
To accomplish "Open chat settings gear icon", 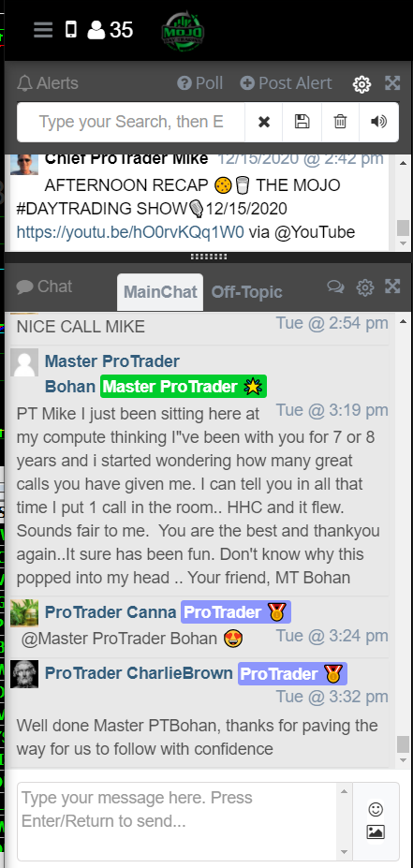I will tap(365, 287).
